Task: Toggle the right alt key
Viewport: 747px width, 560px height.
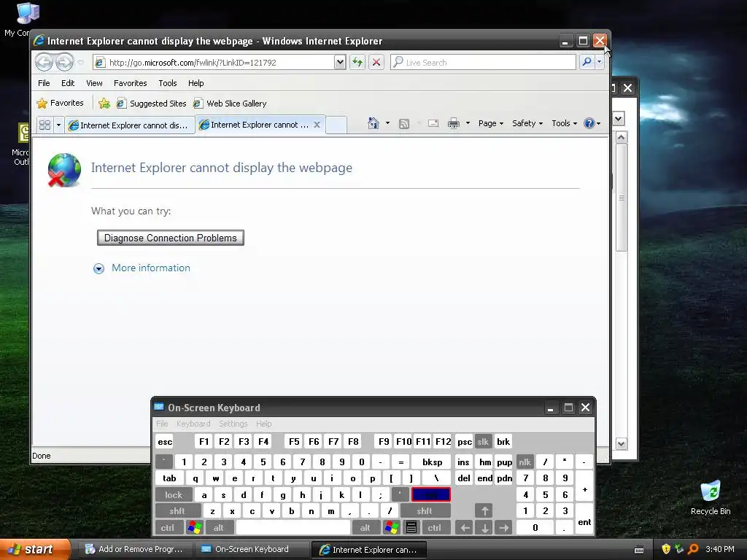Action: click(x=365, y=528)
